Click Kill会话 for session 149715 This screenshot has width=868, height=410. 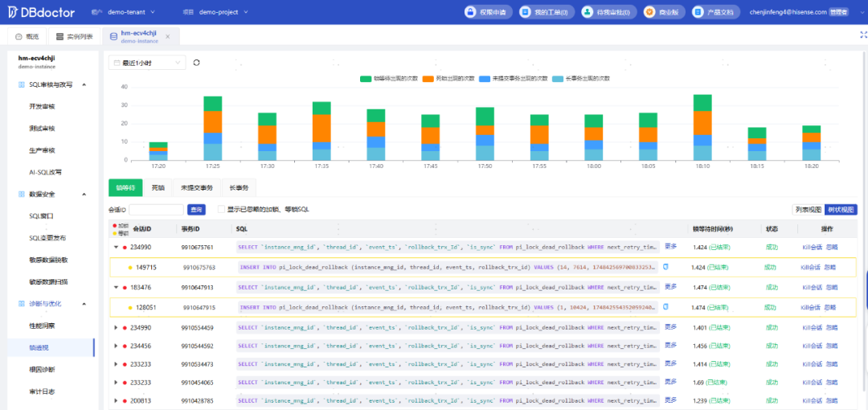click(810, 267)
